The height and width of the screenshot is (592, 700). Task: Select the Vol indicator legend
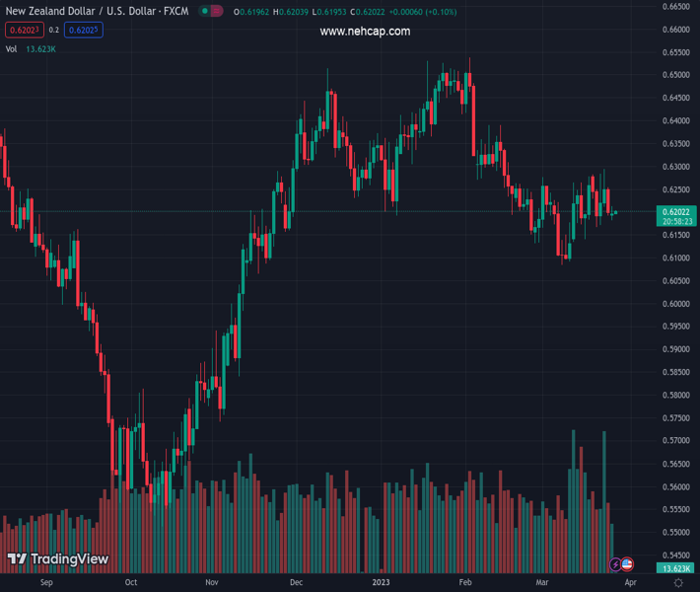coord(12,48)
